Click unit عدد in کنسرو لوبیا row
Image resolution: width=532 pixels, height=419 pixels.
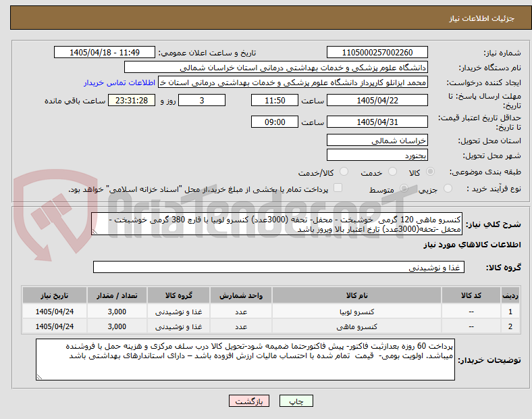[241, 312]
